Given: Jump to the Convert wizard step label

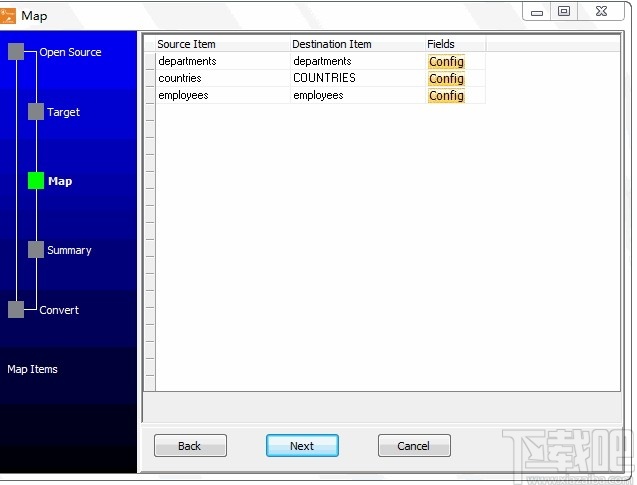Looking at the screenshot, I should click(59, 310).
